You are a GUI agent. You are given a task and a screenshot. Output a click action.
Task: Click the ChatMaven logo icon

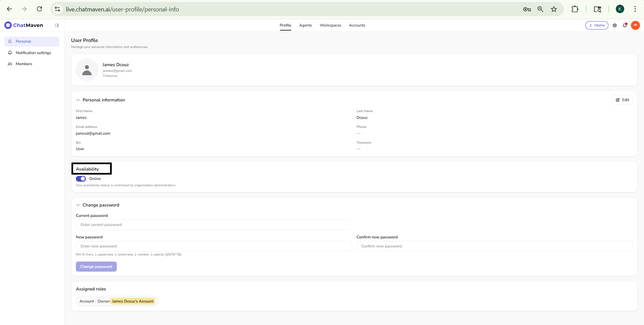(x=8, y=25)
